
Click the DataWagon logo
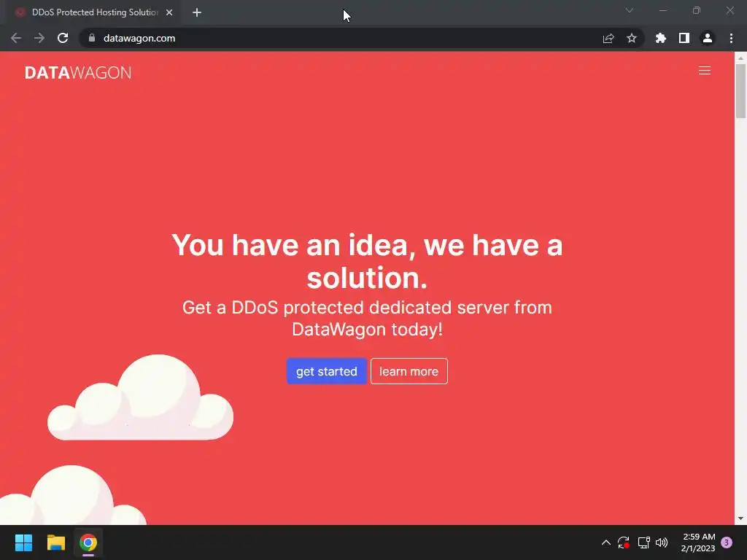(x=78, y=72)
